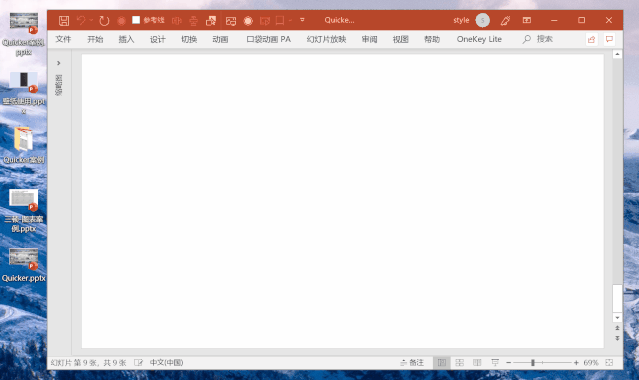Click the Save icon in quick access toolbar

64,20
